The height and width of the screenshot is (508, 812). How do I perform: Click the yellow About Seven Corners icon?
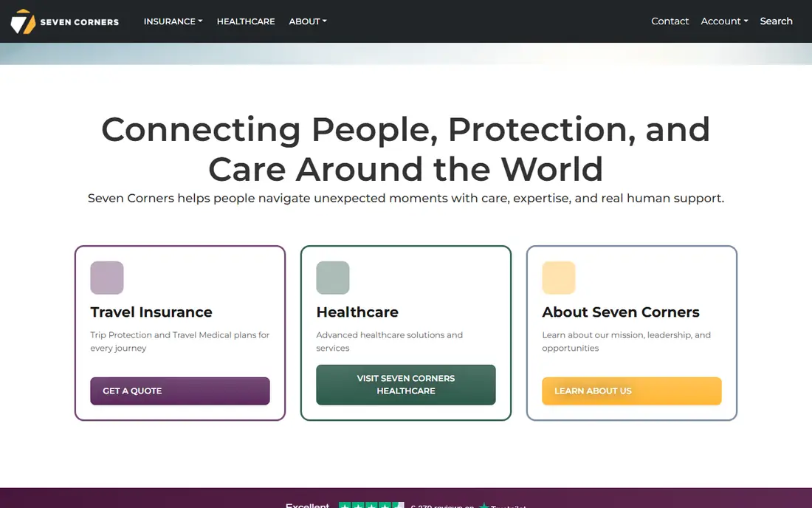[558, 278]
